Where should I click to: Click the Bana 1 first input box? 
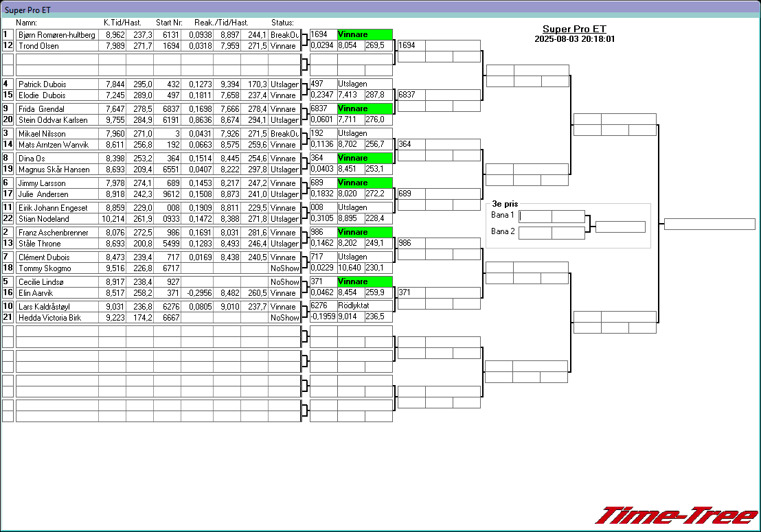536,216
